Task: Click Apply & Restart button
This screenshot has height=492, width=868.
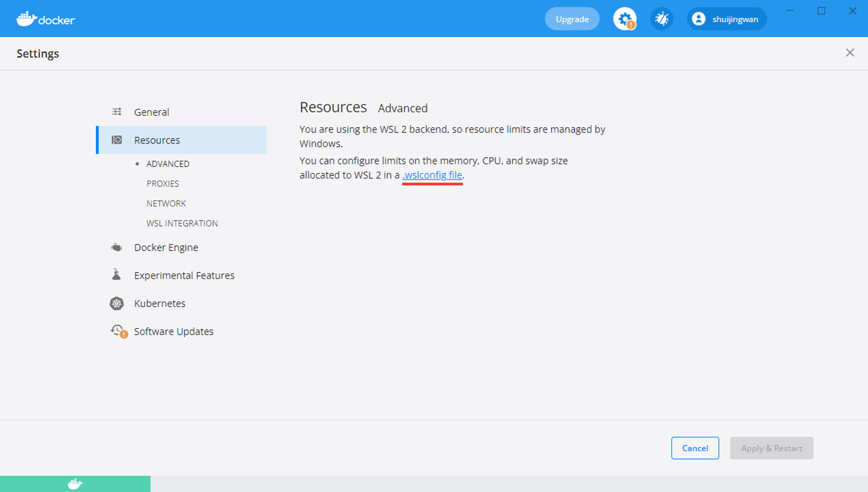Action: tap(771, 448)
